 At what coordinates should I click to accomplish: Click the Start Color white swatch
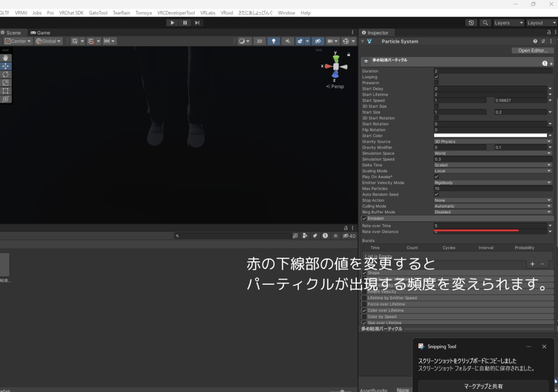[x=490, y=135]
